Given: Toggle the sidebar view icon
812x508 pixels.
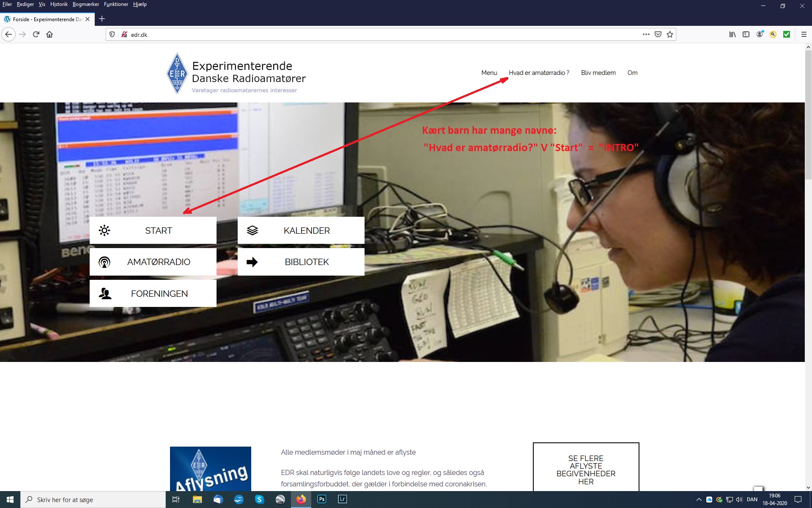Looking at the screenshot, I should click(746, 34).
